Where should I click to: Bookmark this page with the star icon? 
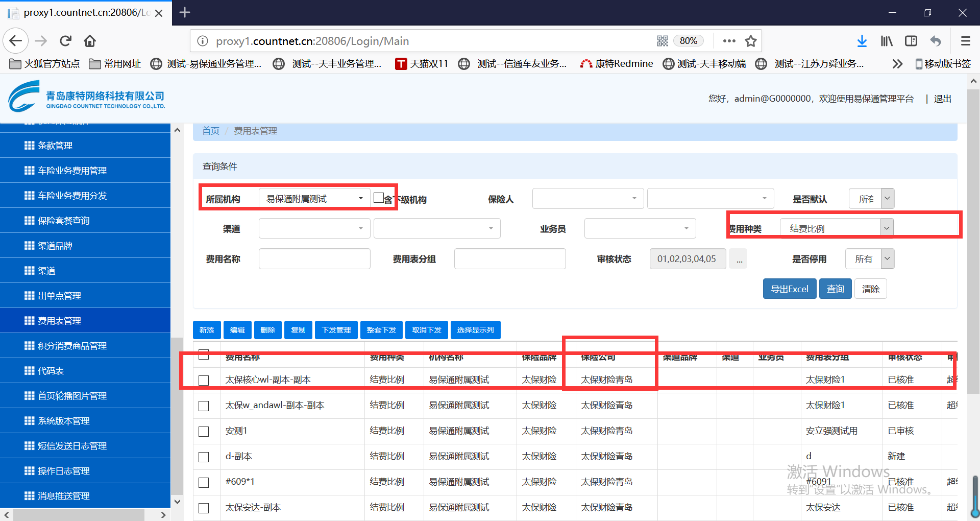point(750,41)
